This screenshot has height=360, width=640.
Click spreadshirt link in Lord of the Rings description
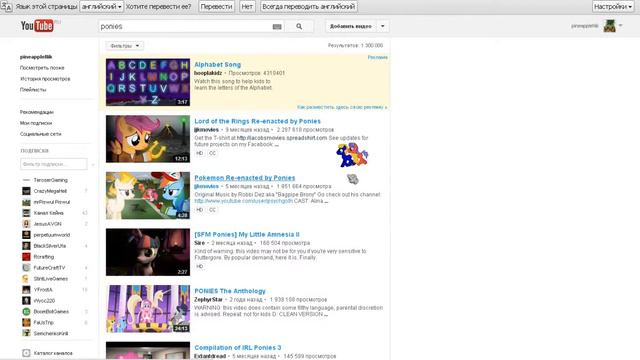(x=282, y=138)
